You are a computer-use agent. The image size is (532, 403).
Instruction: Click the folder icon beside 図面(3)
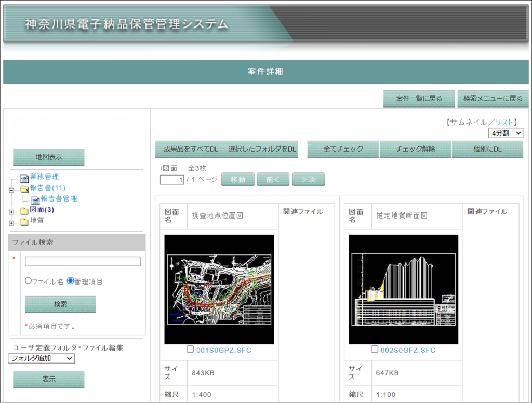coord(24,211)
